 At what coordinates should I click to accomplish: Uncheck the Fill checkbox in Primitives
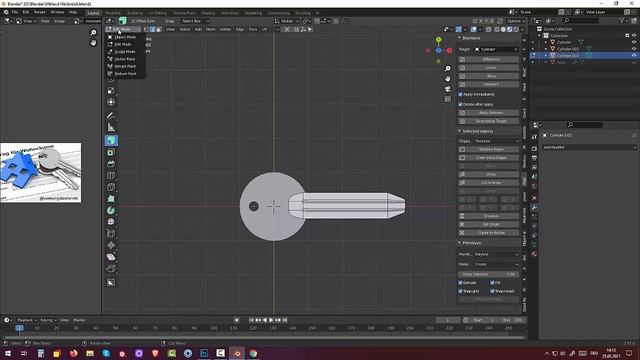(x=492, y=282)
